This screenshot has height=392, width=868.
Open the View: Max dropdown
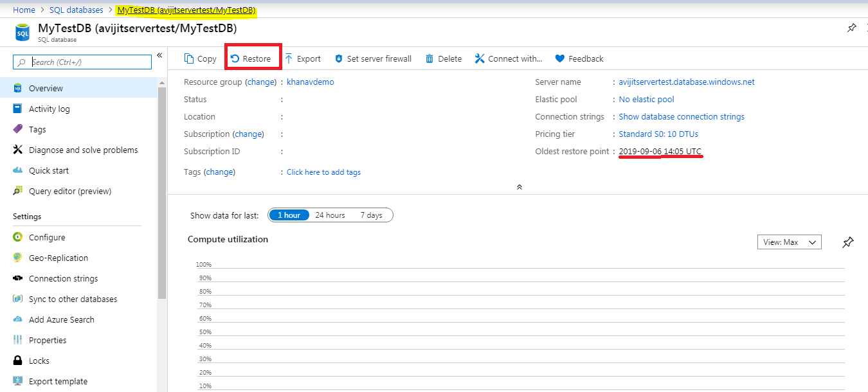(789, 242)
